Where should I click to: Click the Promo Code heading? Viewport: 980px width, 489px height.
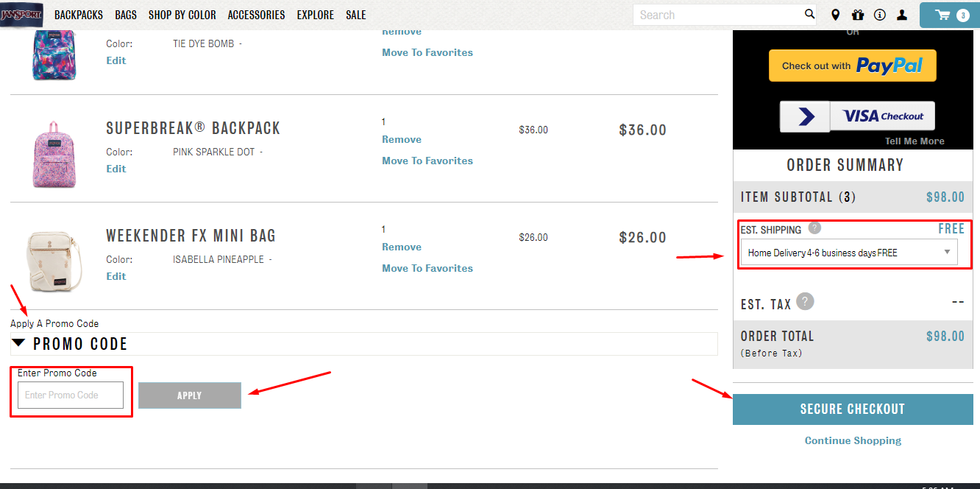pos(80,344)
